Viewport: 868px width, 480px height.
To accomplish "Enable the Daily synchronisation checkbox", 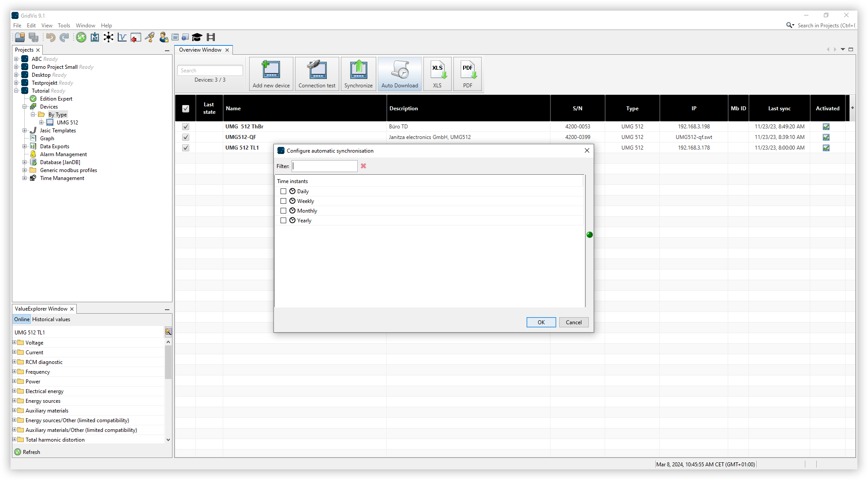I will 284,191.
